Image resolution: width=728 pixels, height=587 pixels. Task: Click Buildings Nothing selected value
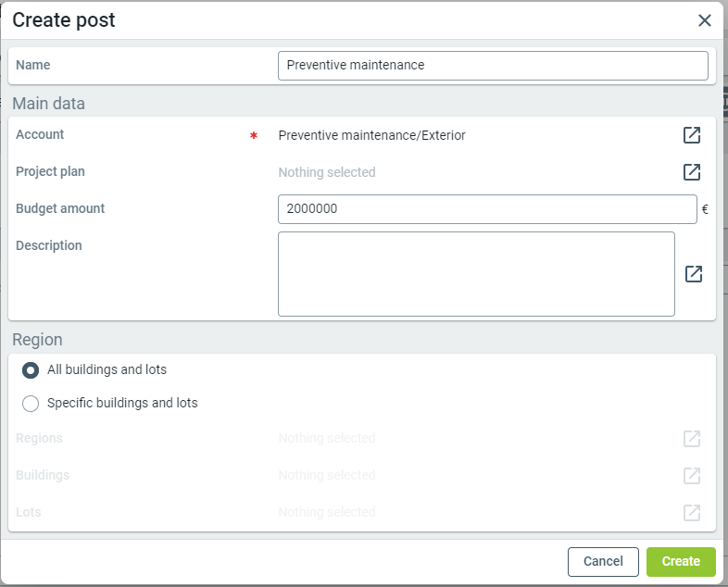click(x=327, y=476)
